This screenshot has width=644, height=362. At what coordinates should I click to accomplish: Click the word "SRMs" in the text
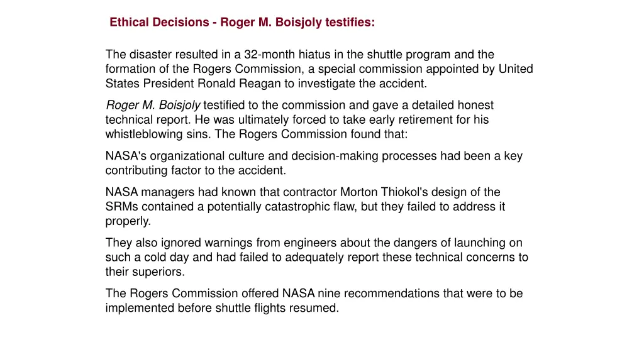click(x=119, y=206)
